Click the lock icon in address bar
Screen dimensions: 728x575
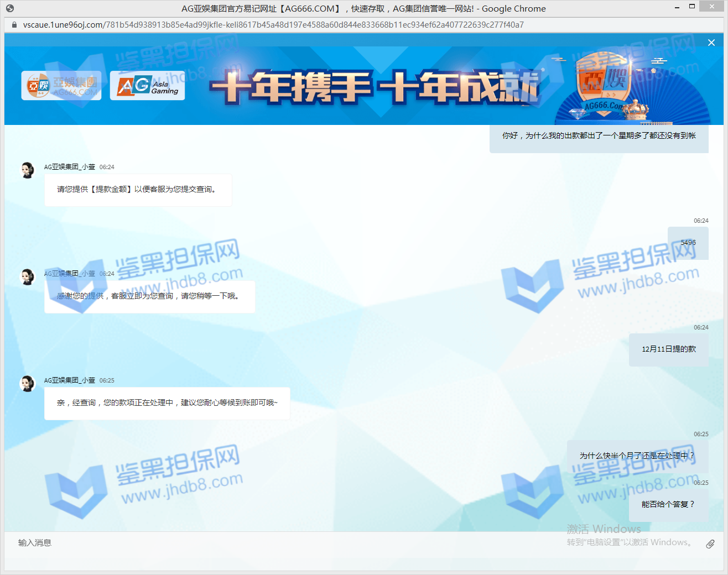14,25
